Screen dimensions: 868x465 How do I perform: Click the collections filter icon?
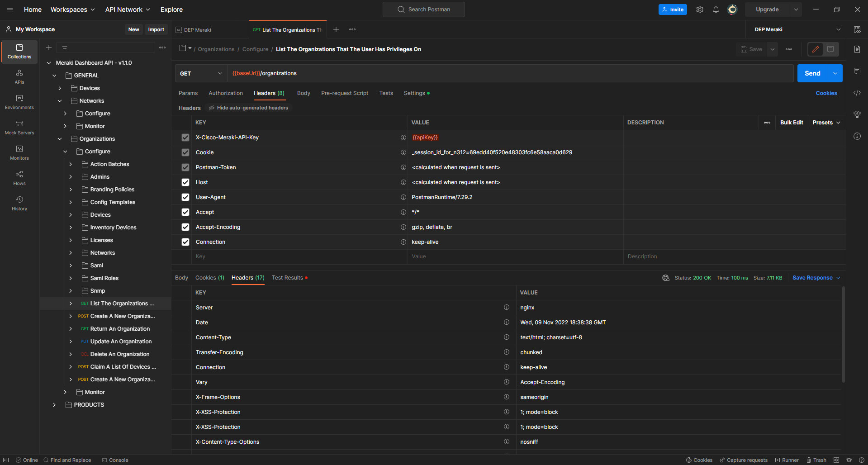click(65, 47)
